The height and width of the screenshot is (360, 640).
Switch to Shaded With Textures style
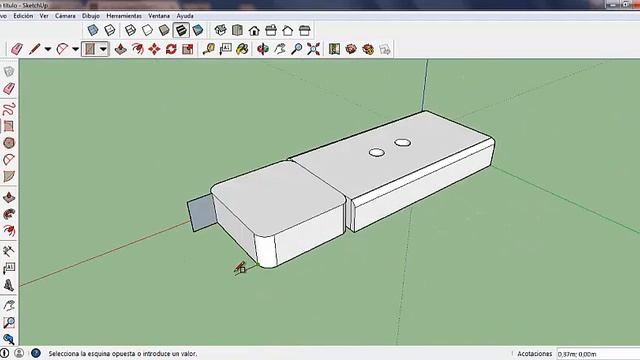coord(181,30)
